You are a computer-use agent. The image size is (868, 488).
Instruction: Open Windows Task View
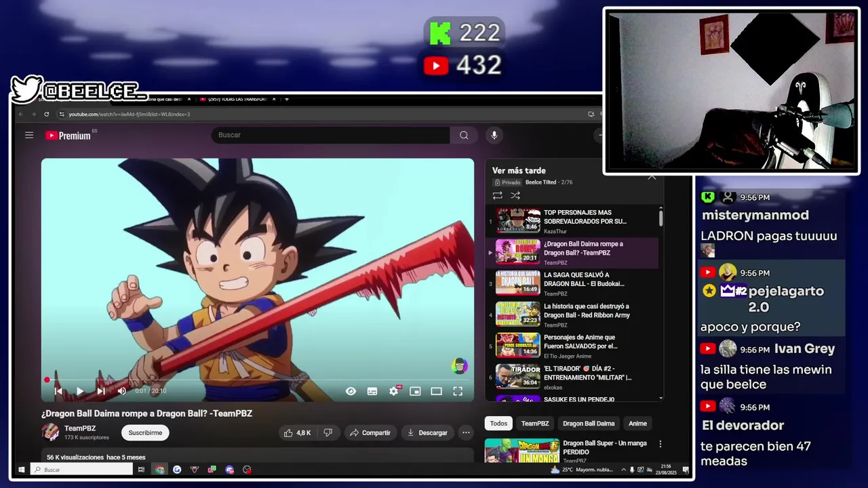141,470
